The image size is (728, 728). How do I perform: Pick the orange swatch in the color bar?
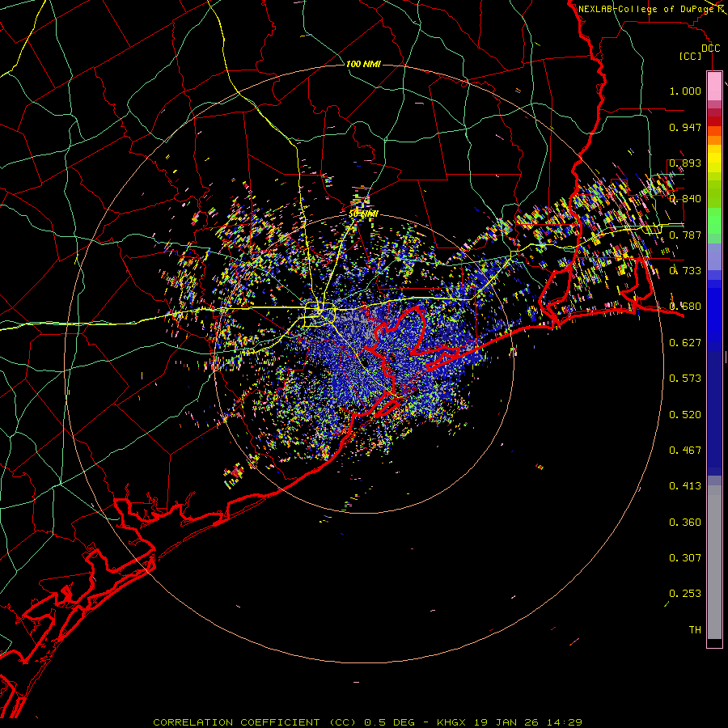point(714,140)
